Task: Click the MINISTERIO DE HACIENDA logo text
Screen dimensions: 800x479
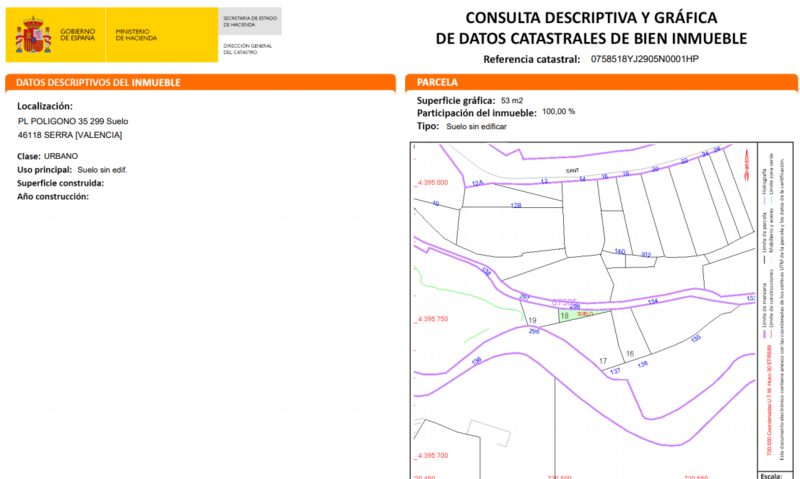Action: click(x=136, y=35)
